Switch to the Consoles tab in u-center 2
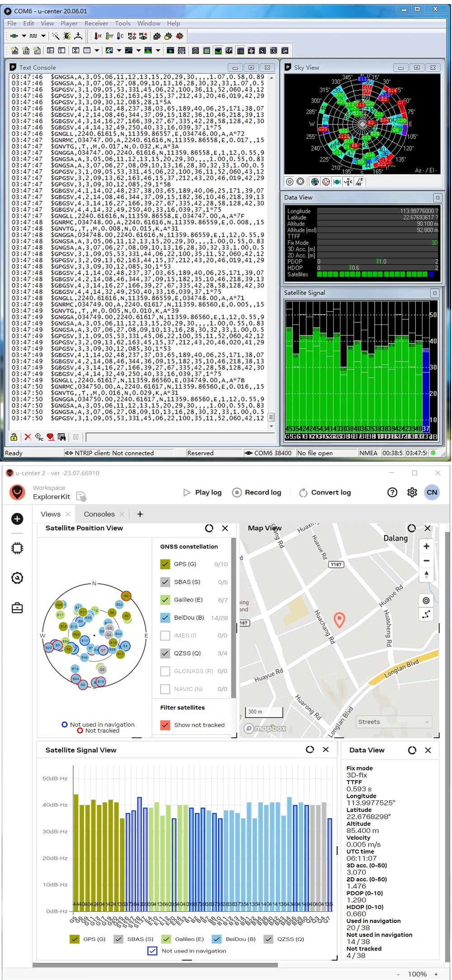This screenshot has width=452, height=980. pos(99,514)
